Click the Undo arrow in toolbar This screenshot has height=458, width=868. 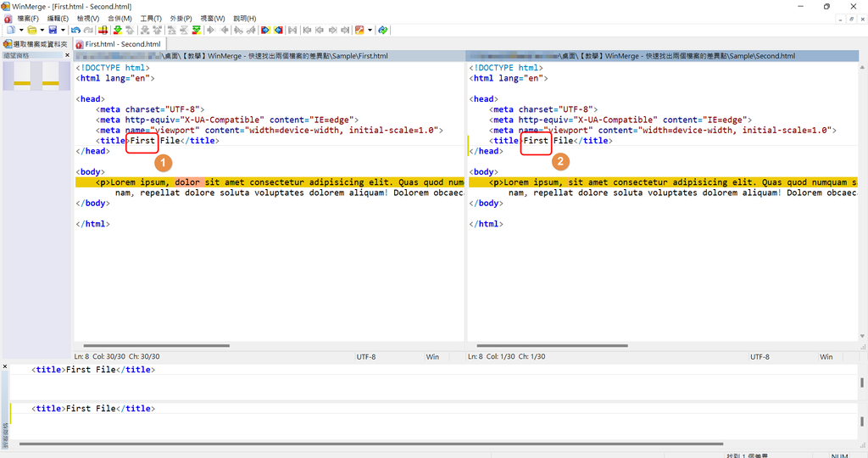coord(75,30)
